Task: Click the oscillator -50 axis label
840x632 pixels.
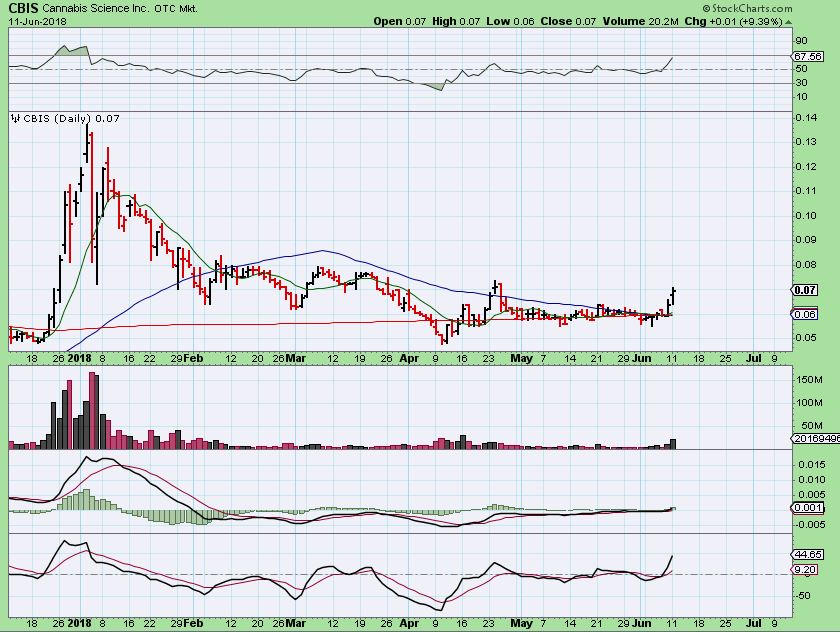Action: click(803, 596)
